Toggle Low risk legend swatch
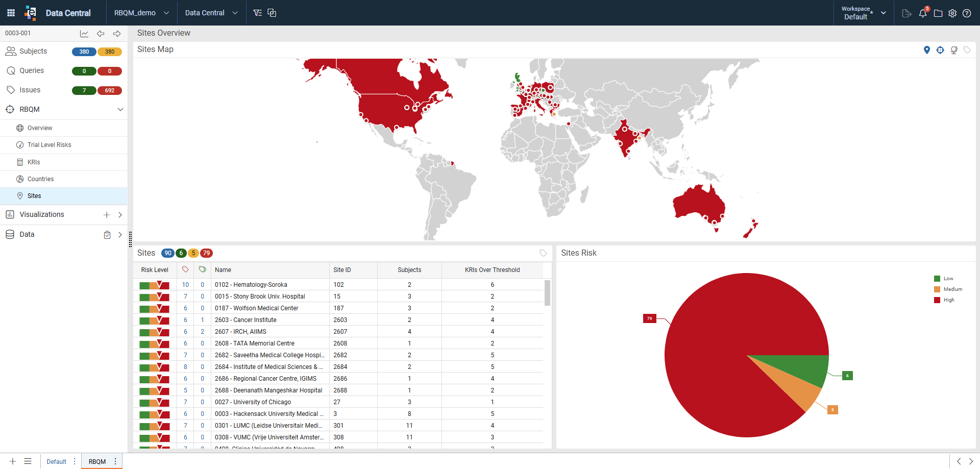Viewport: 980px width, 469px height. [937, 279]
